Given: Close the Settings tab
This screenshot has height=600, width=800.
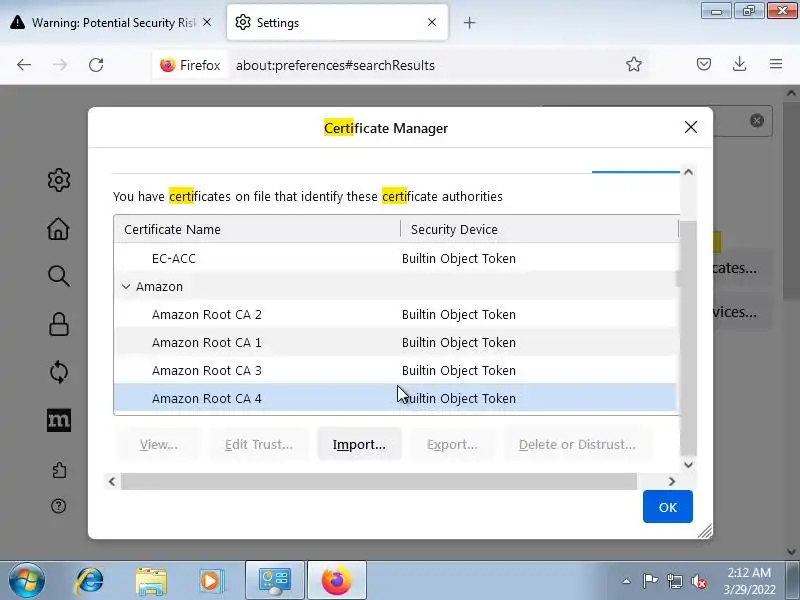Looking at the screenshot, I should coord(432,22).
